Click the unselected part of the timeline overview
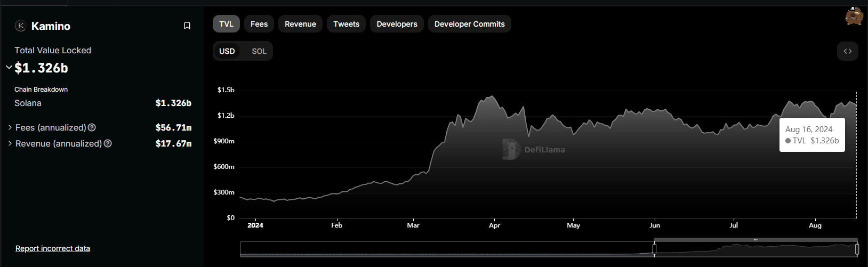 [447, 249]
